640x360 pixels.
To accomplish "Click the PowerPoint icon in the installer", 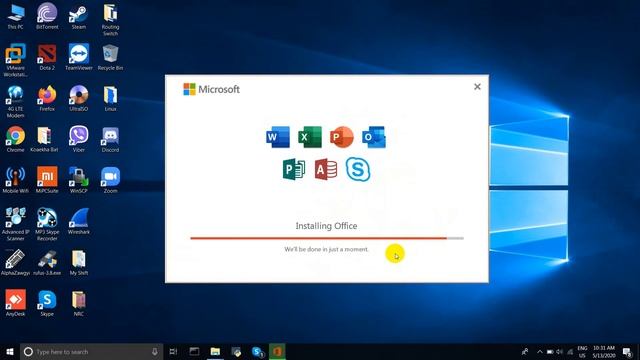I will (x=342, y=137).
